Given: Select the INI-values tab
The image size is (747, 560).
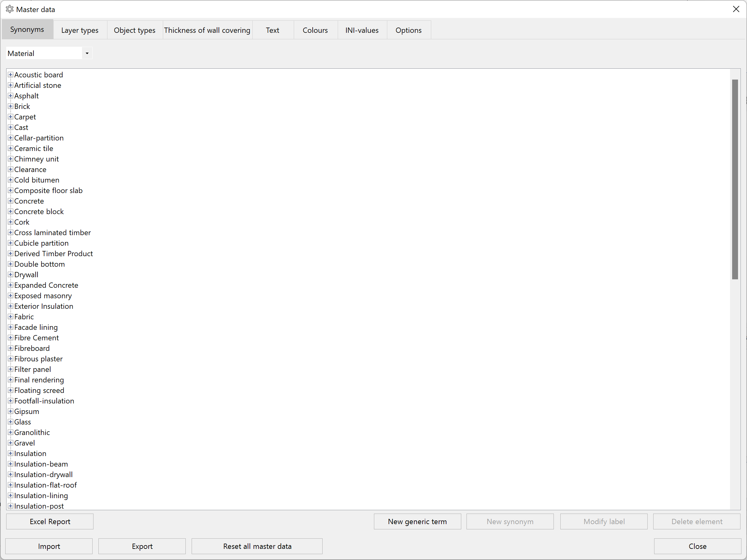Looking at the screenshot, I should (362, 30).
